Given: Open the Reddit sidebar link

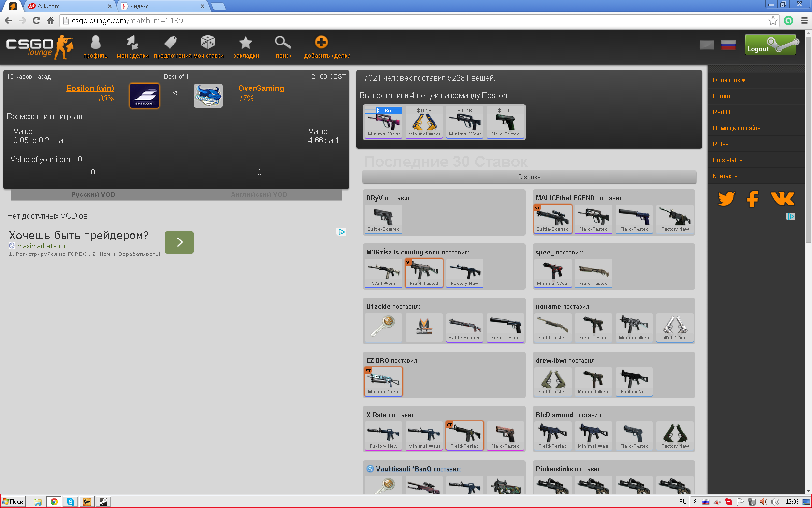Looking at the screenshot, I should click(x=722, y=112).
